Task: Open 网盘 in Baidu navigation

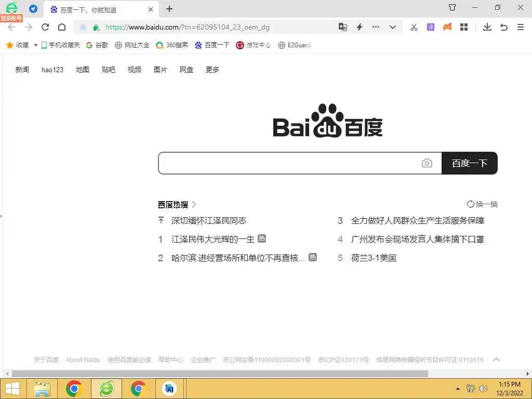Action: (x=187, y=70)
